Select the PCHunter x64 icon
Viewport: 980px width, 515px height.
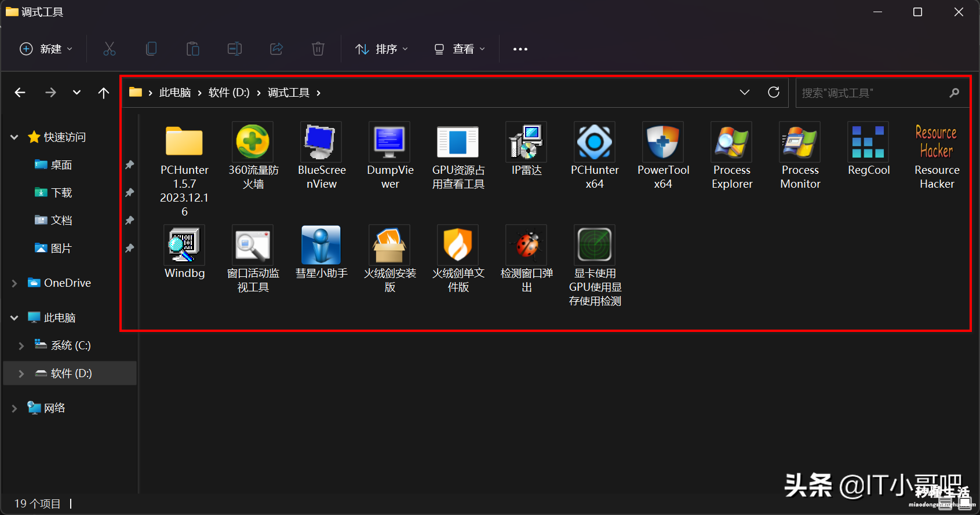595,142
